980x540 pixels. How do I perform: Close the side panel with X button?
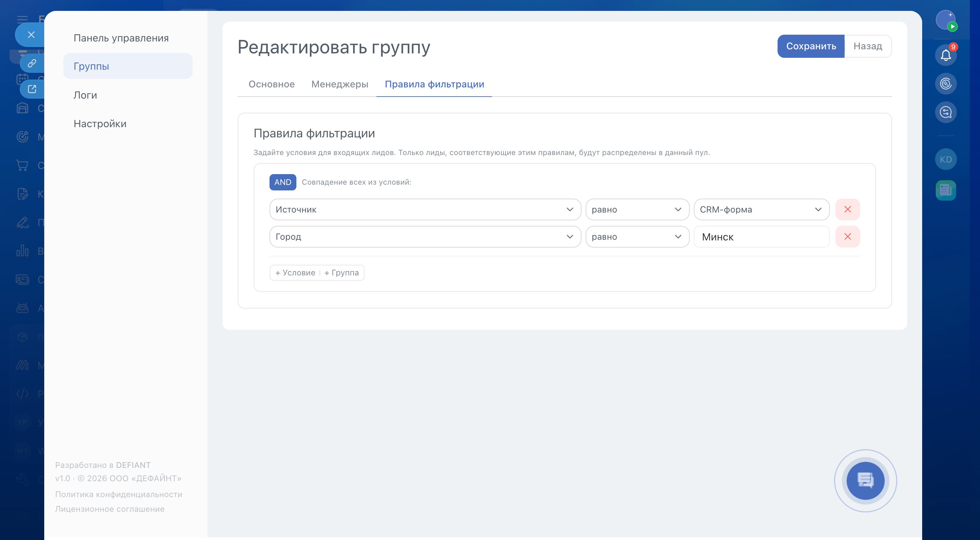click(31, 35)
